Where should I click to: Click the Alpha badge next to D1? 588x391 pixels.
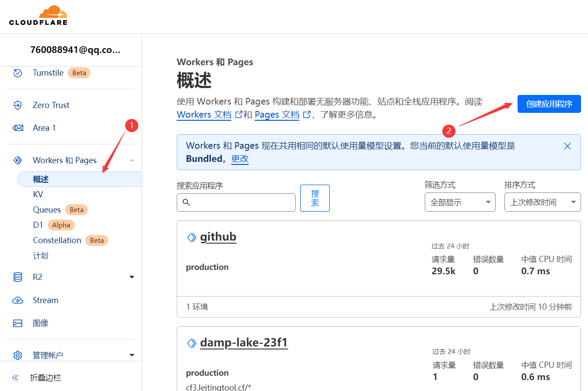tap(61, 225)
